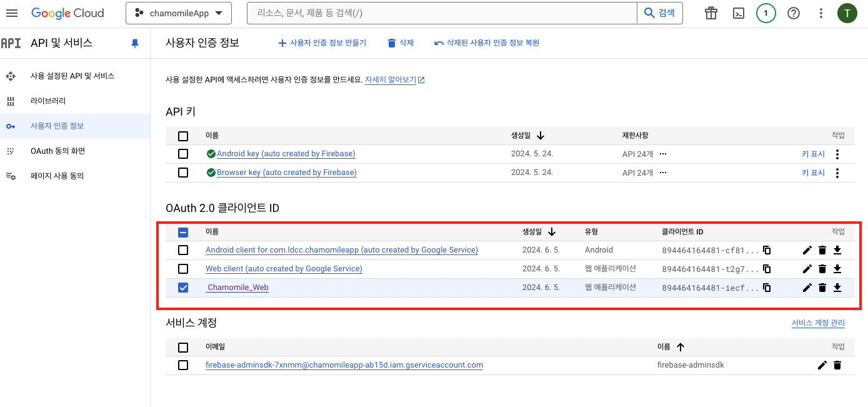
Task: Download the Web client OAuth JSON
Action: coord(837,269)
